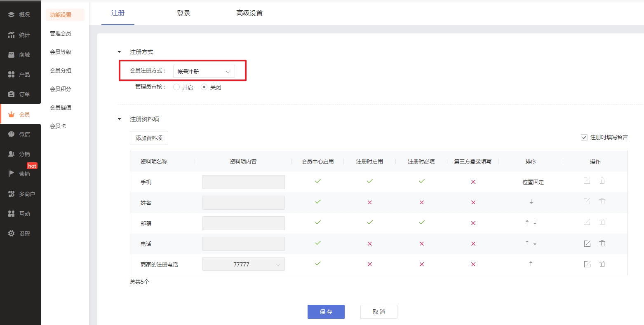This screenshot has height=325, width=644.
Task: Toggle 注册时启用 for 姓名 row
Action: point(370,202)
